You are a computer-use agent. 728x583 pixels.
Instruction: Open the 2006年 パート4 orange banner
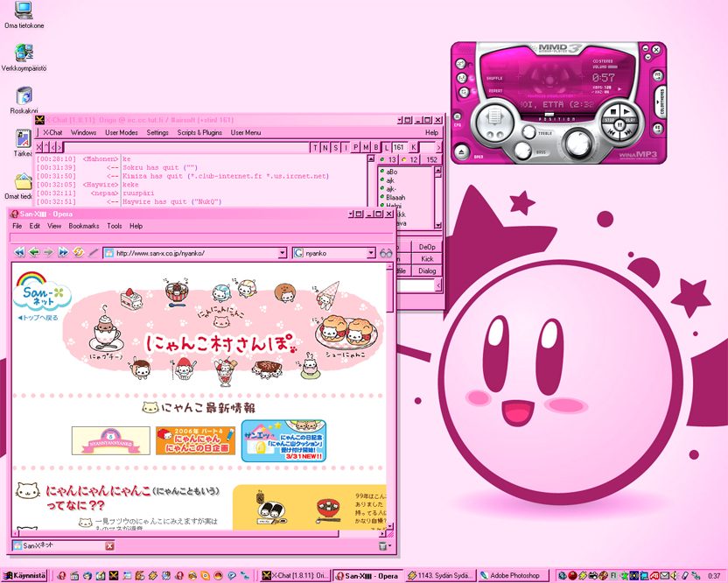coord(195,440)
